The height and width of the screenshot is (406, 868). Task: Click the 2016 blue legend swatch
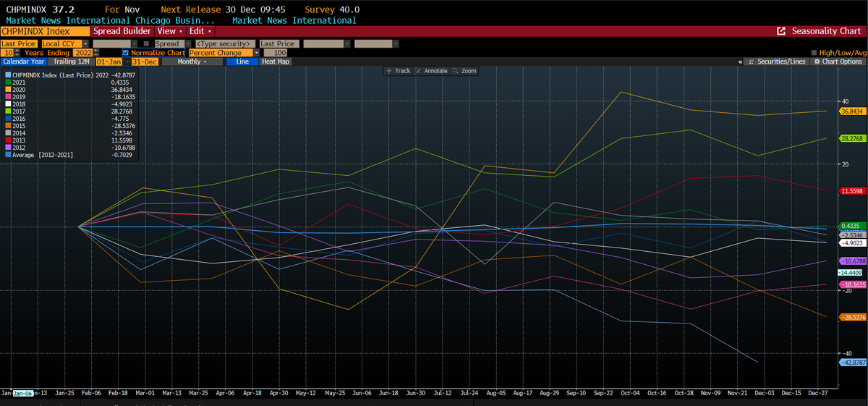pos(8,119)
